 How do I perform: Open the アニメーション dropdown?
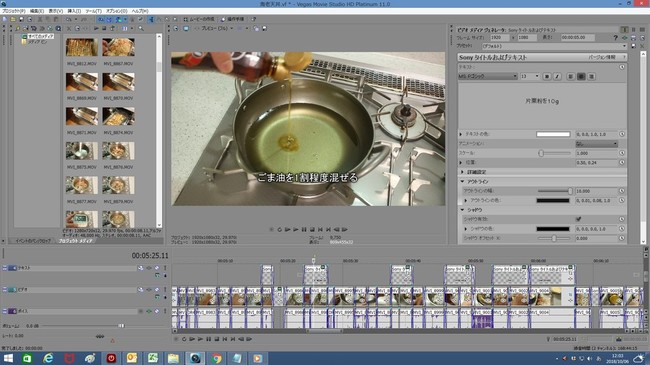(597, 144)
